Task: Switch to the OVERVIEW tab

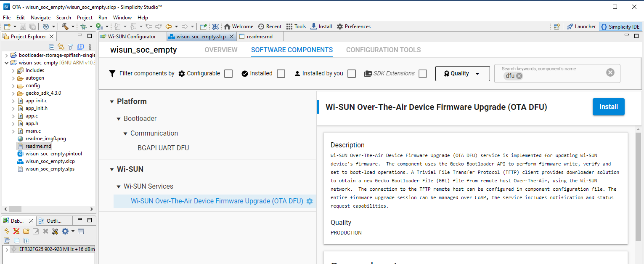Action: (x=221, y=50)
